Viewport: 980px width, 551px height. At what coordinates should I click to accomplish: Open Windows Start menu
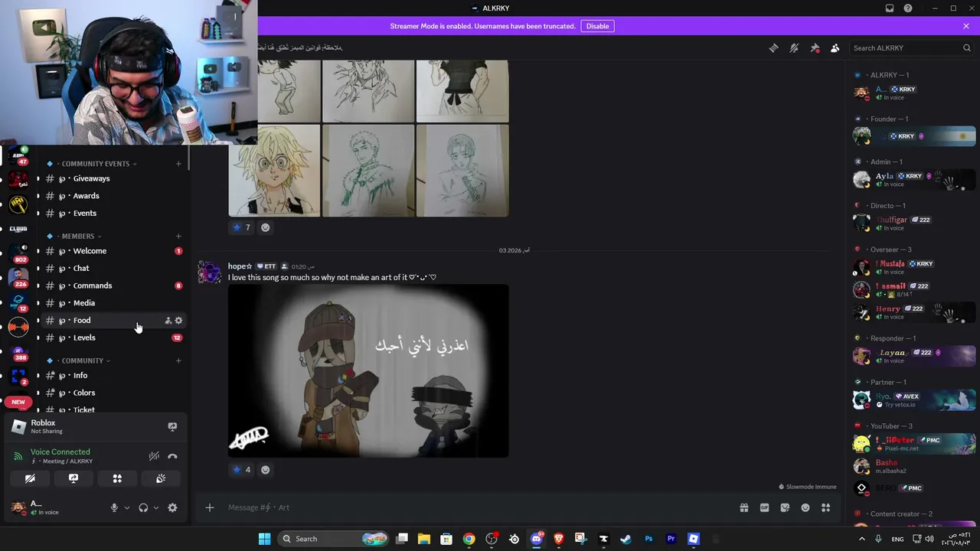click(264, 539)
